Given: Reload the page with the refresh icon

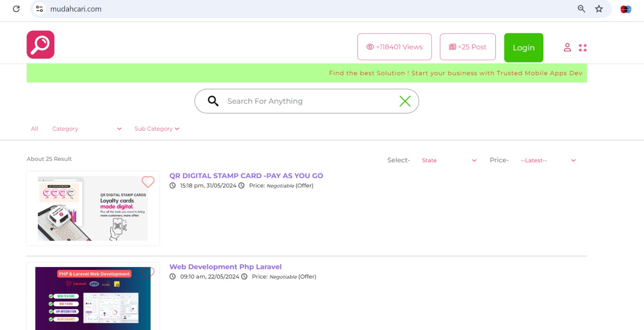Looking at the screenshot, I should 16,9.
